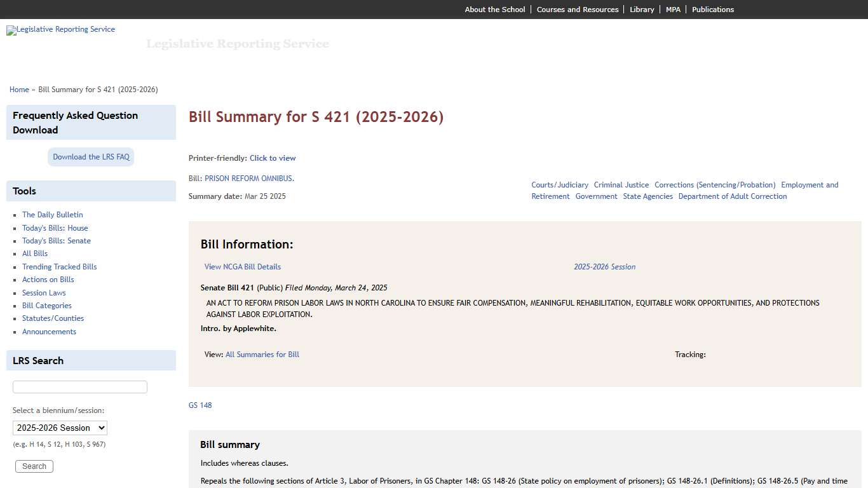Open the Criminal Justice category link
This screenshot has height=488, width=868.
[621, 184]
